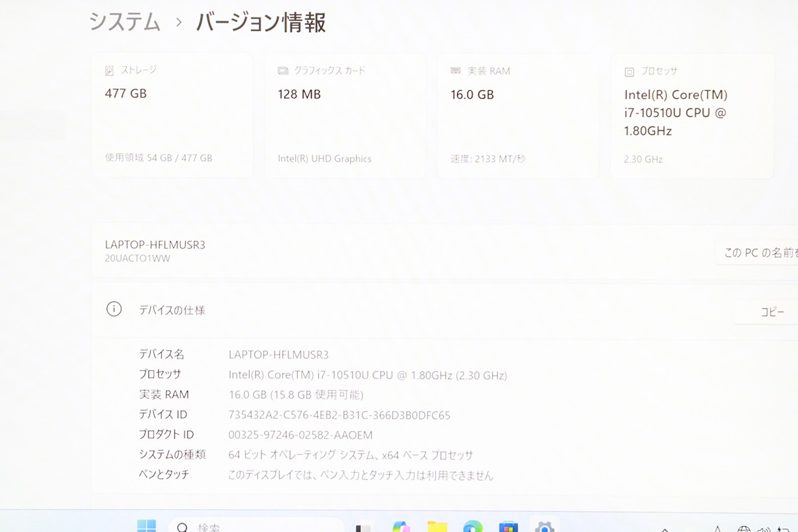798x532 pixels.
Task: Open the グラフィックス カード card showing 128 MB
Action: click(x=345, y=116)
